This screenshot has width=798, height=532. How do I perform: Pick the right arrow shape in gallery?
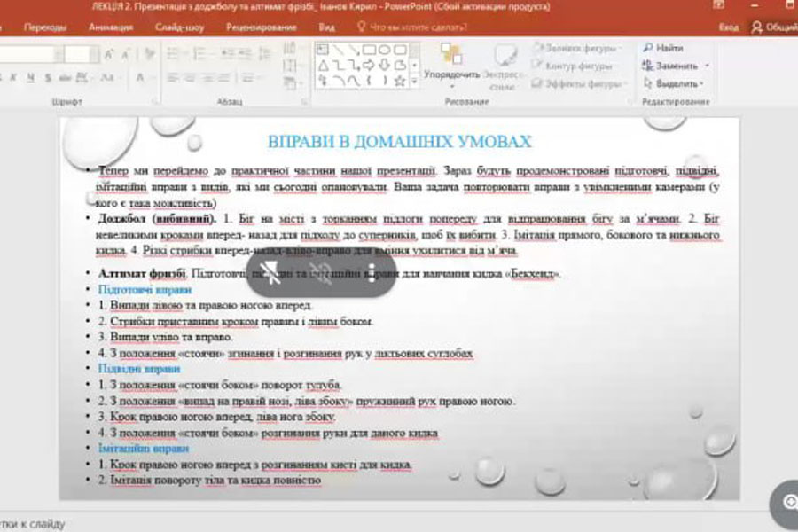368,65
